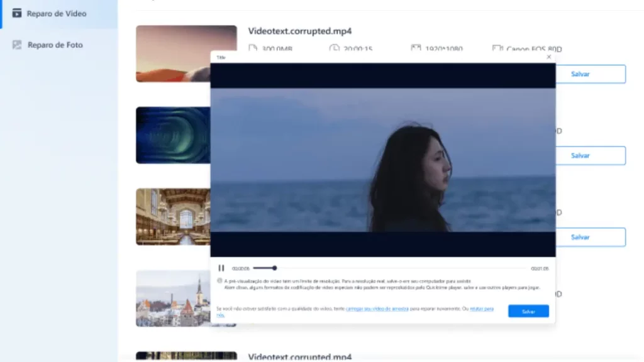The height and width of the screenshot is (362, 644).
Task: Click the photo icon beside Reparo de Foto
Action: click(x=17, y=45)
